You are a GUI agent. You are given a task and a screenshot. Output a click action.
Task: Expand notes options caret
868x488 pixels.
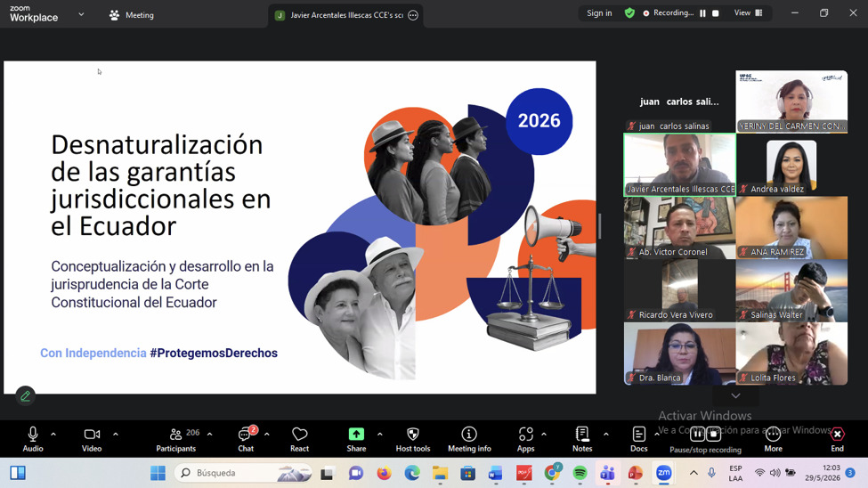(x=606, y=435)
